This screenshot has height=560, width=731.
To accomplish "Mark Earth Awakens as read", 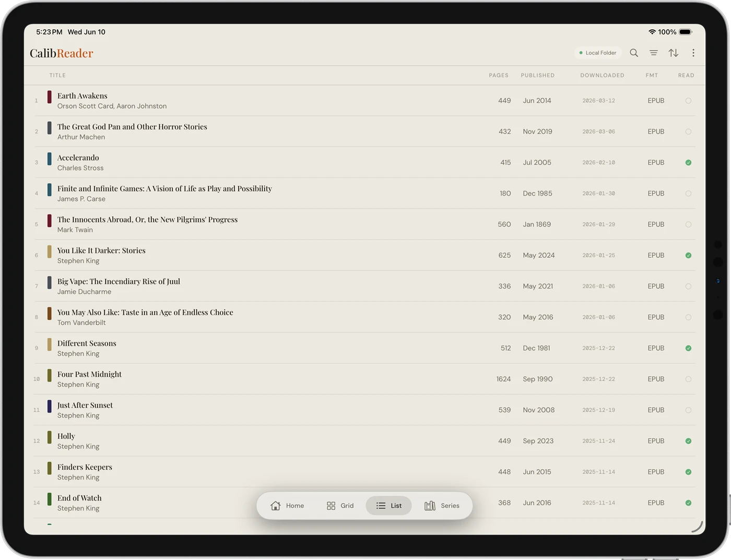I will click(x=688, y=101).
